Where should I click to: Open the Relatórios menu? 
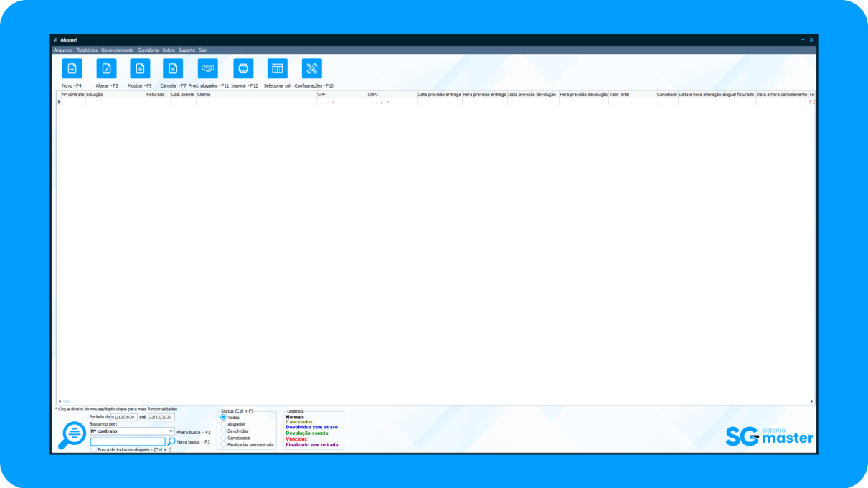coord(87,50)
